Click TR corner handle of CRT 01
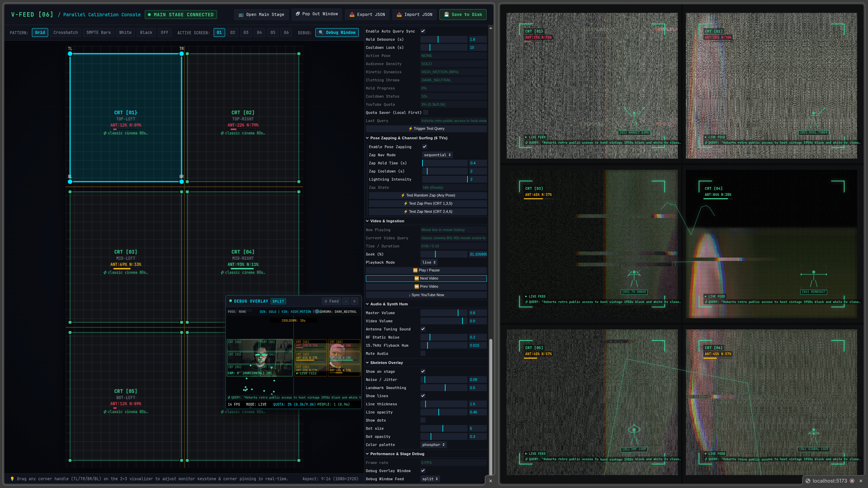 182,54
